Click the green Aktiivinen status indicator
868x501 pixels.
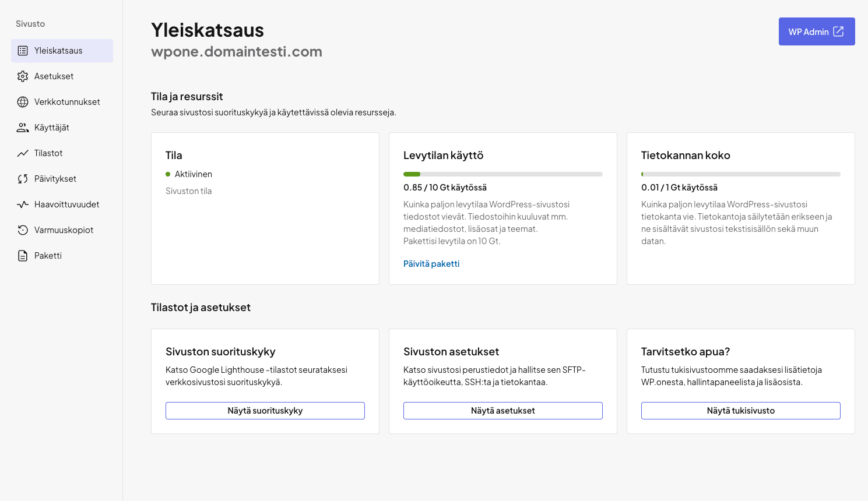[168, 174]
